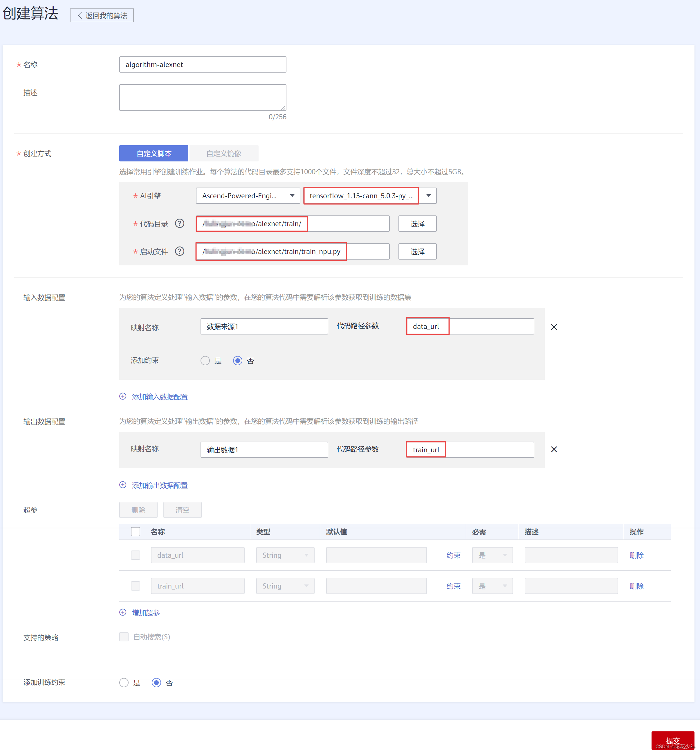Click the 映射名称 field with 输出数据1
700x752 pixels.
click(264, 450)
